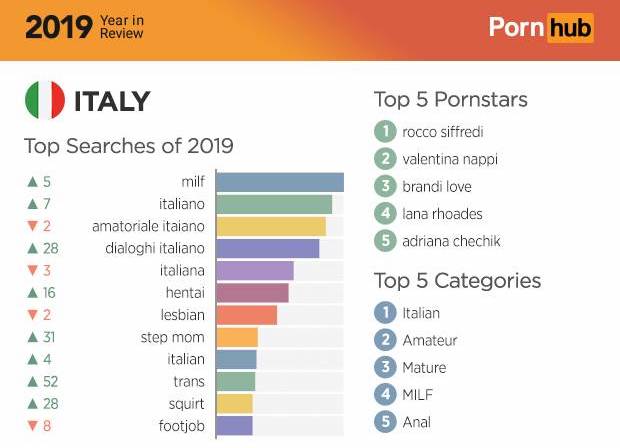The width and height of the screenshot is (620, 448).
Task: Click number 1 badge beside rocco siffredi
Action: tap(384, 131)
